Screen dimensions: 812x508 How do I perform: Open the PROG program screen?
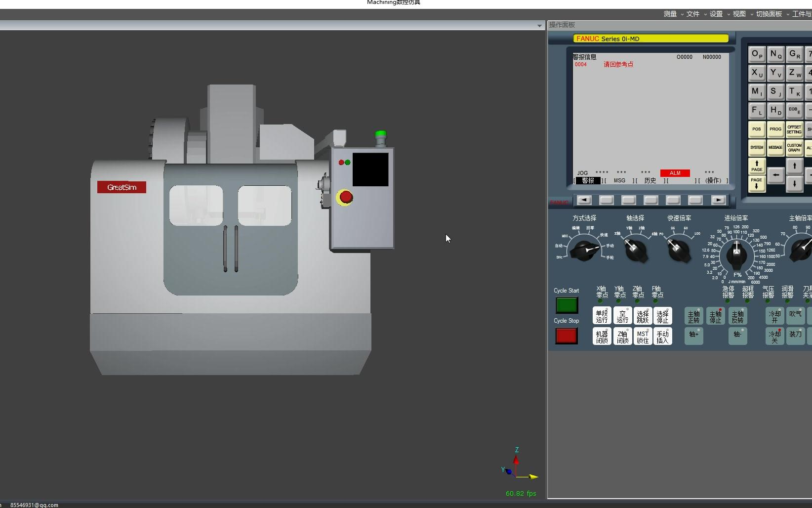[x=775, y=129]
